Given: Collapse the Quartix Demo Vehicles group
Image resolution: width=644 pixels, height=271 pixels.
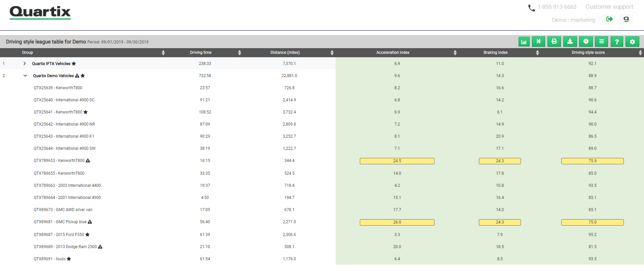Looking at the screenshot, I should pyautogui.click(x=25, y=76).
